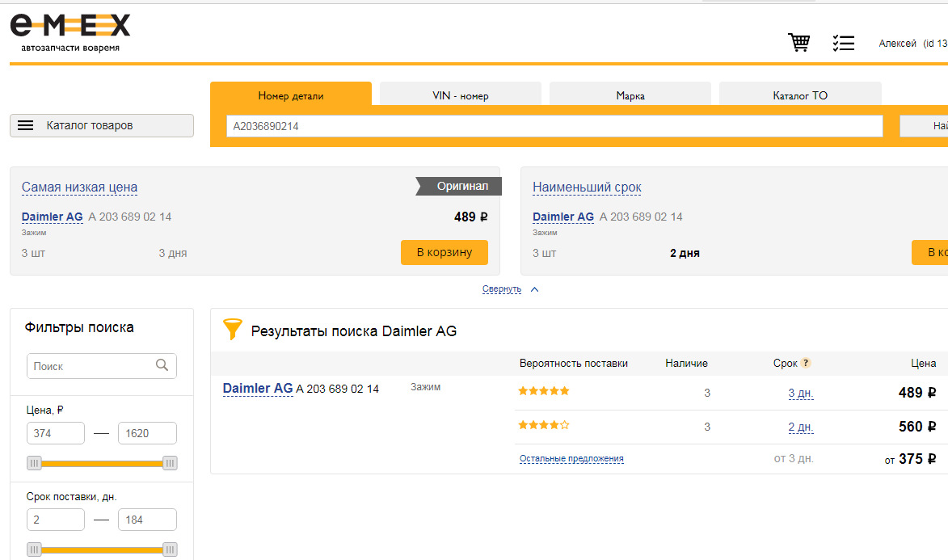Screen dimensions: 948x560
Task: Click Daimler AG link in shortest term card
Action: [562, 217]
